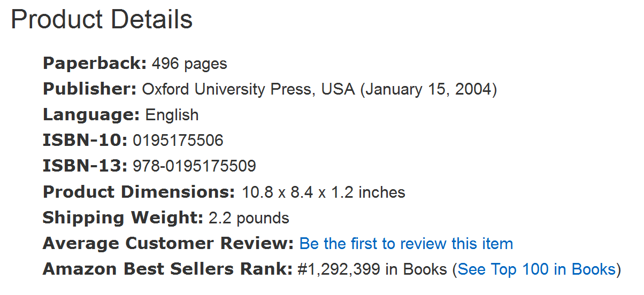Click the Product Details heading
This screenshot has height=295, width=644.
102,20
